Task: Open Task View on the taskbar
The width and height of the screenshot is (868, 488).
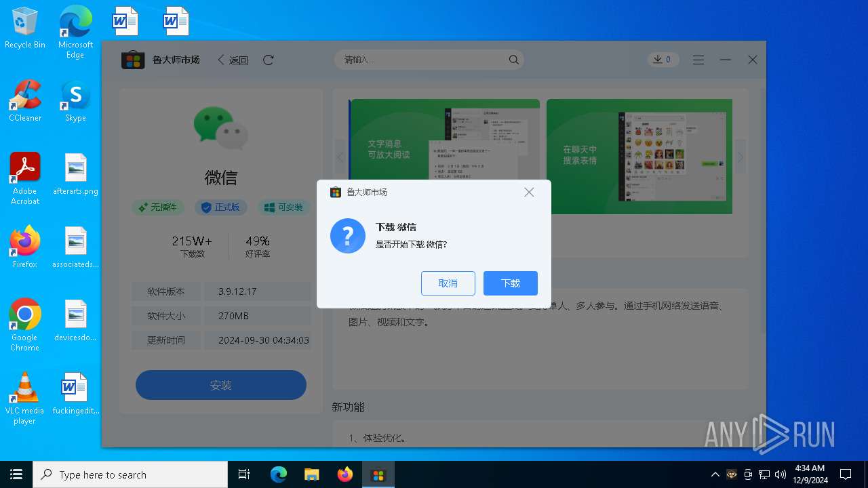Action: 244,474
